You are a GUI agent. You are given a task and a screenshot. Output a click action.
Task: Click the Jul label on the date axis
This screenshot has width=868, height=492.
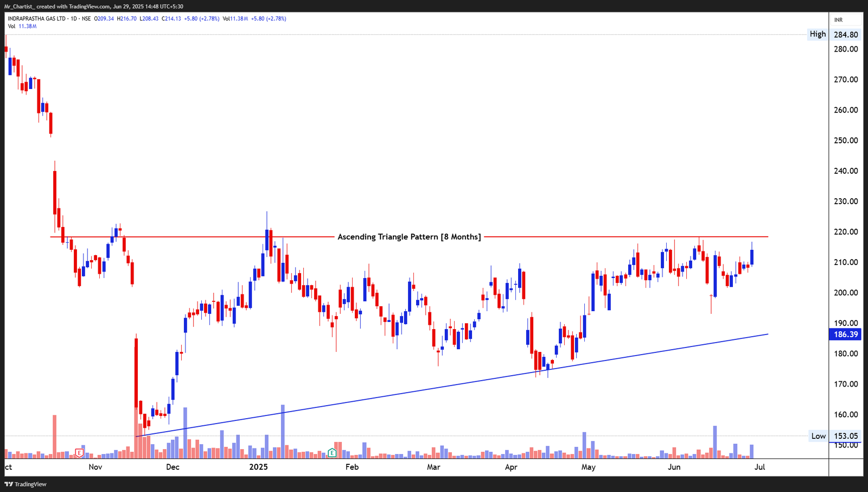click(758, 466)
